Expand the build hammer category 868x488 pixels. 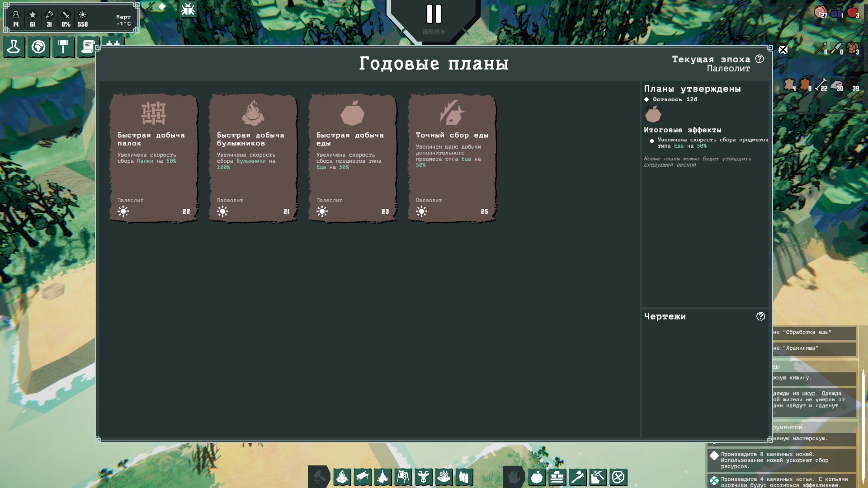point(319,477)
